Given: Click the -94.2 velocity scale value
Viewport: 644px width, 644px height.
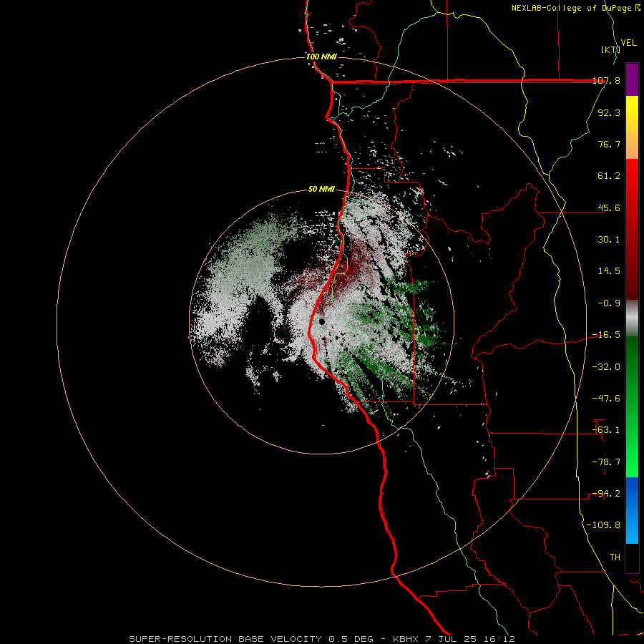Looking at the screenshot, I should [x=607, y=494].
